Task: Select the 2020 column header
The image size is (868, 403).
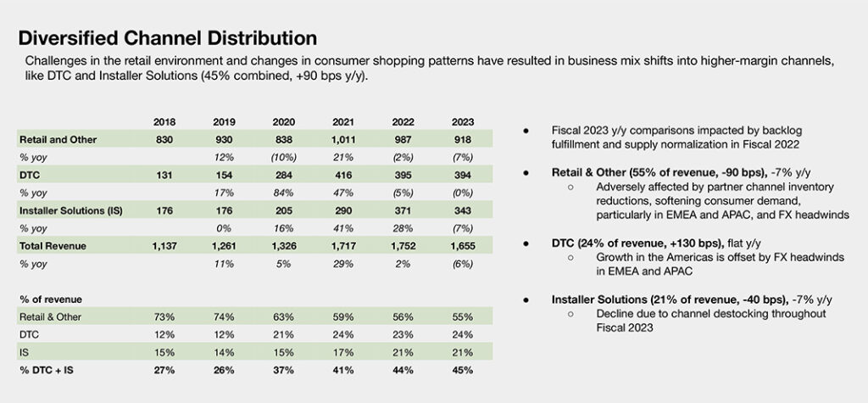Action: [283, 122]
